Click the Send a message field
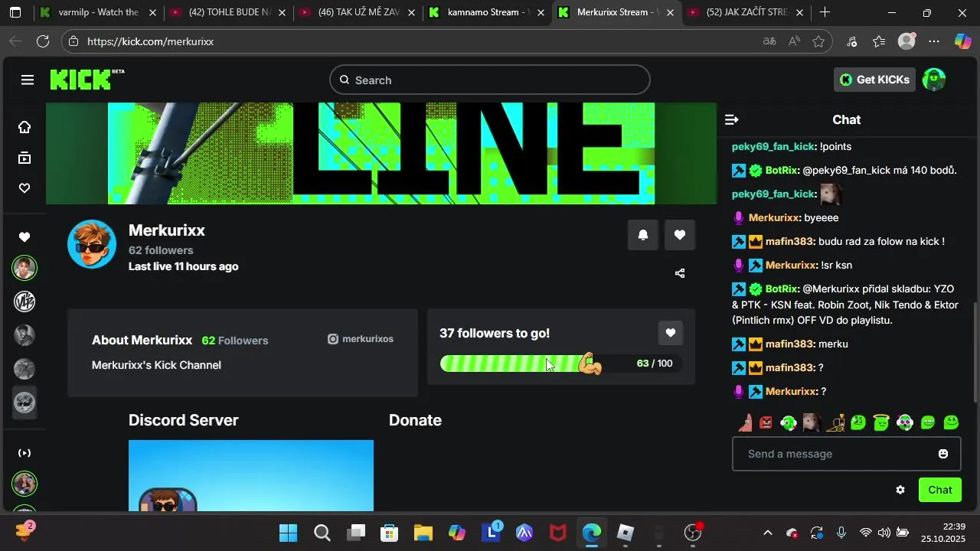This screenshot has width=980, height=551. [x=847, y=454]
